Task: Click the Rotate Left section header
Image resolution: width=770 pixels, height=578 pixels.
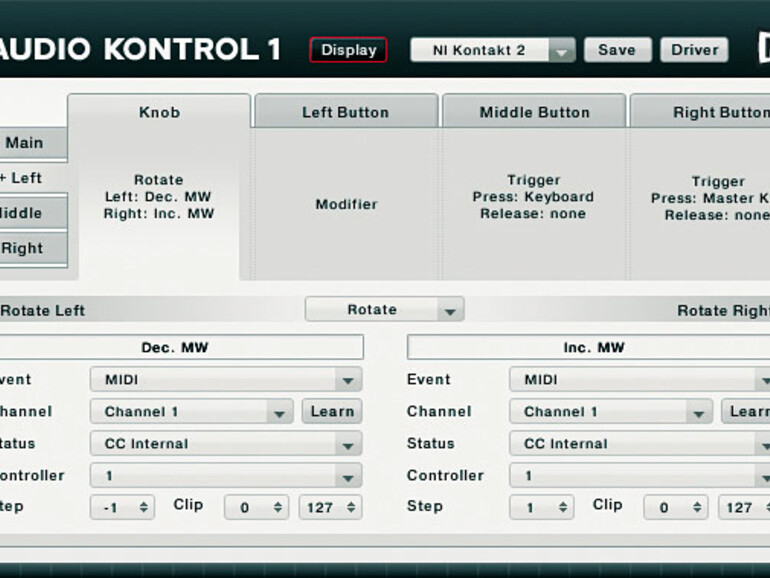Action: (43, 310)
